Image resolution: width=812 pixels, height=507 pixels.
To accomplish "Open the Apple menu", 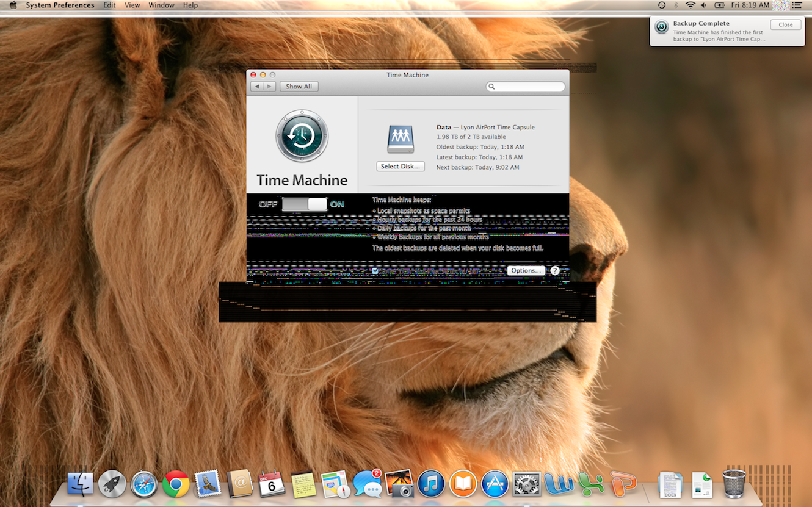I will [13, 5].
